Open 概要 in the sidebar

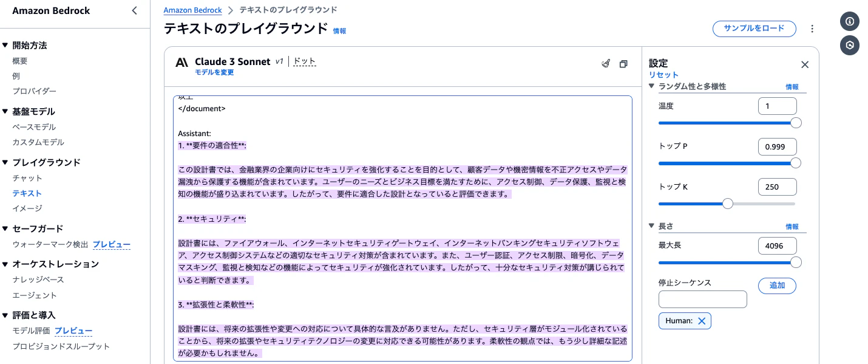click(x=20, y=61)
